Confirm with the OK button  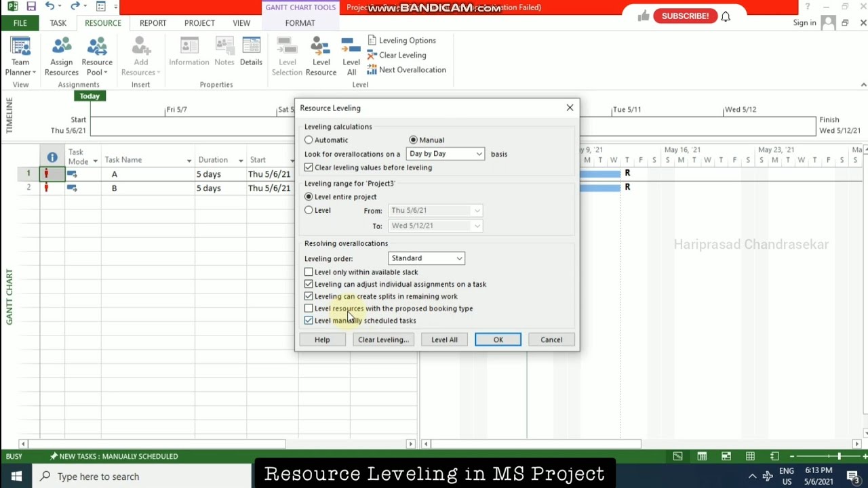(498, 340)
